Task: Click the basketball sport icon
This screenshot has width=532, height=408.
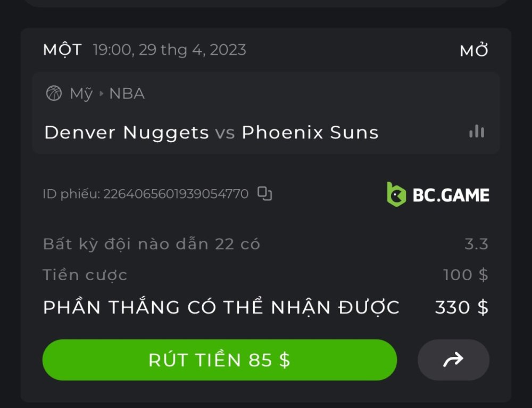Action: point(54,93)
